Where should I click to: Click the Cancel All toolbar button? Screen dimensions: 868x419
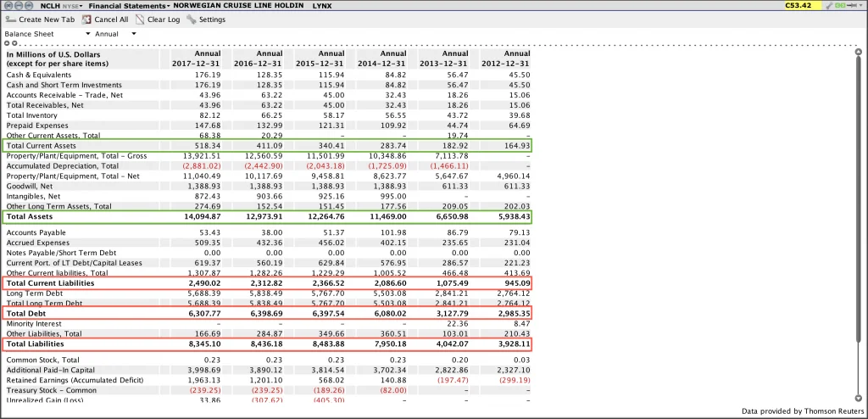(x=105, y=20)
